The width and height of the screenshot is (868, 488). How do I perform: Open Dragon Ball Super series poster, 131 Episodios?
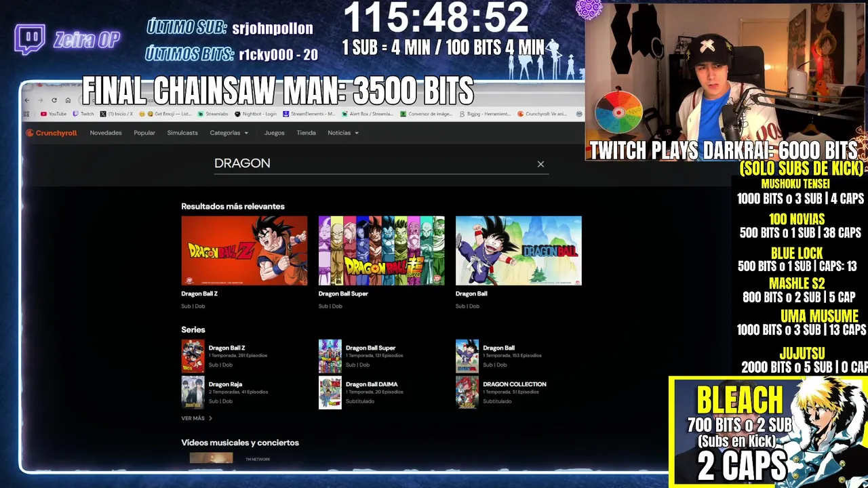(330, 357)
